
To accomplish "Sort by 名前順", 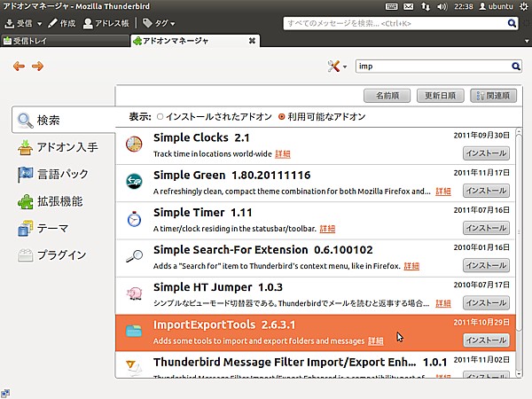I will [x=387, y=96].
